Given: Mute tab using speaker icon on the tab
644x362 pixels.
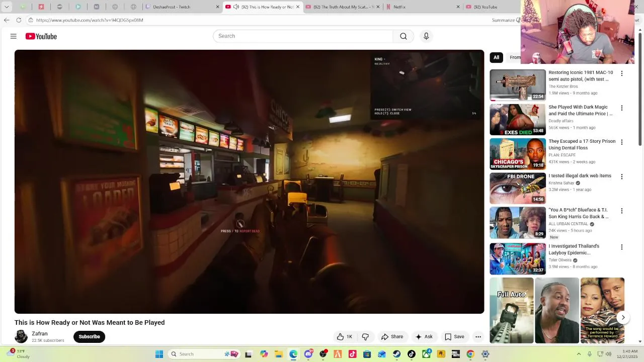Looking at the screenshot, I should [236, 7].
